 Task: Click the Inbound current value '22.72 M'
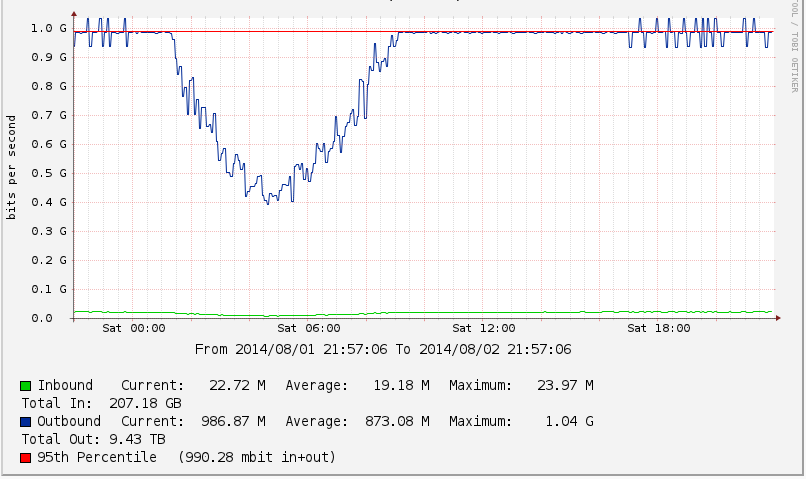pyautogui.click(x=237, y=385)
